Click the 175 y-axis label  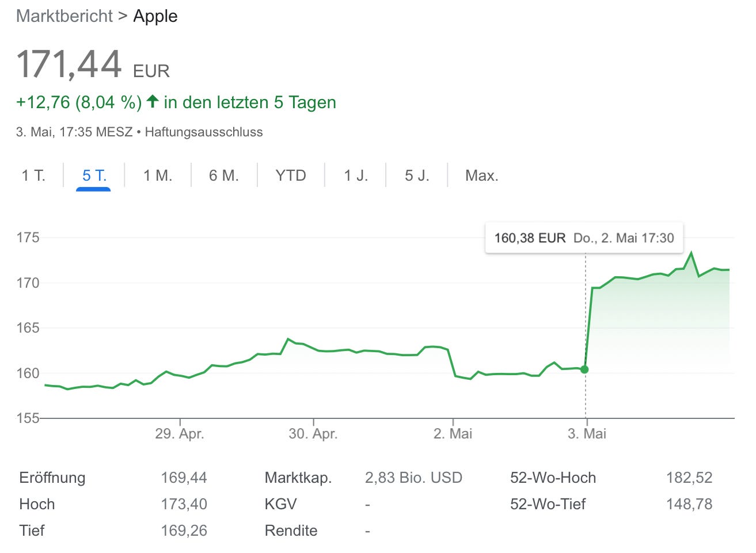coord(28,237)
